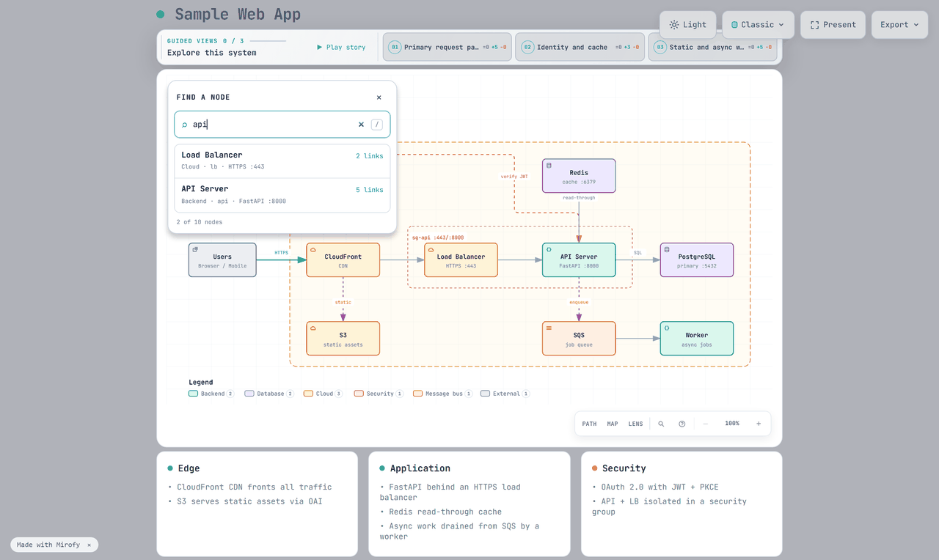Click the Play story button

341,47
